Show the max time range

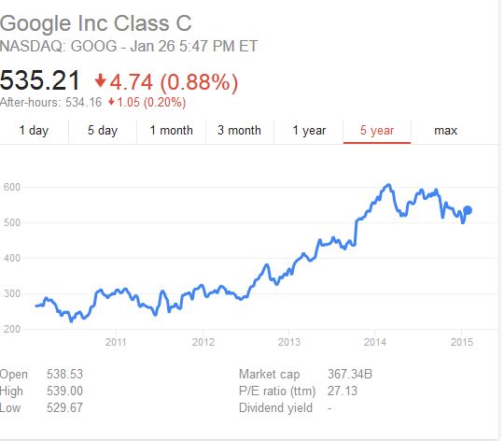tap(445, 131)
